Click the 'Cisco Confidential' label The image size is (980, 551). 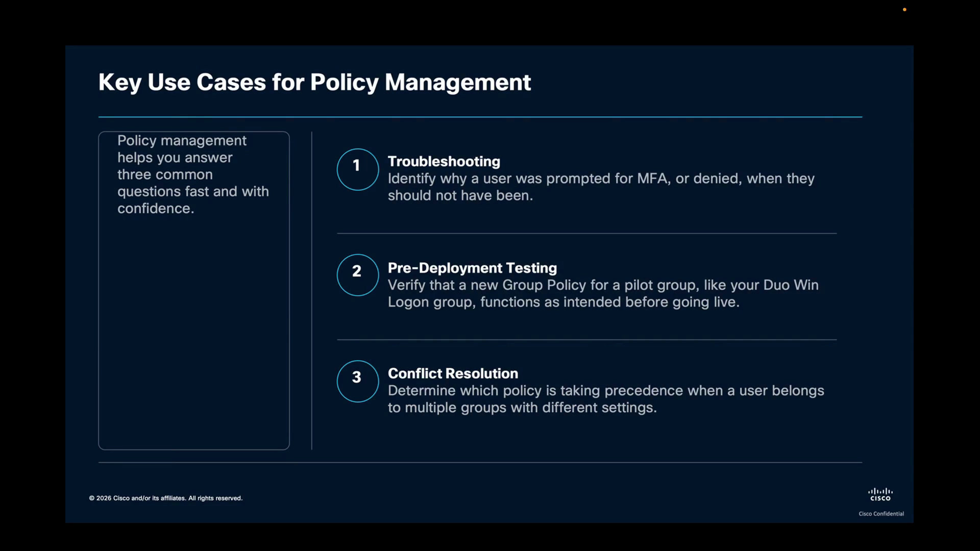881,514
